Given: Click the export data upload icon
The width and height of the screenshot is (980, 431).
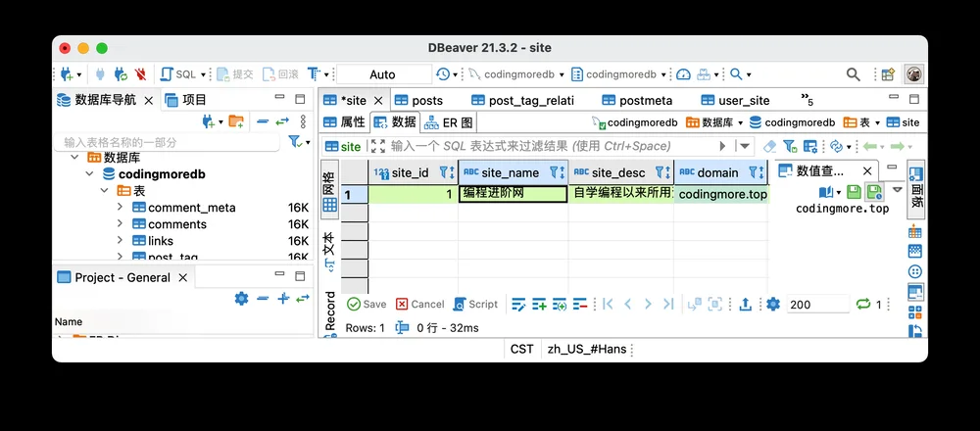Looking at the screenshot, I should 745,305.
